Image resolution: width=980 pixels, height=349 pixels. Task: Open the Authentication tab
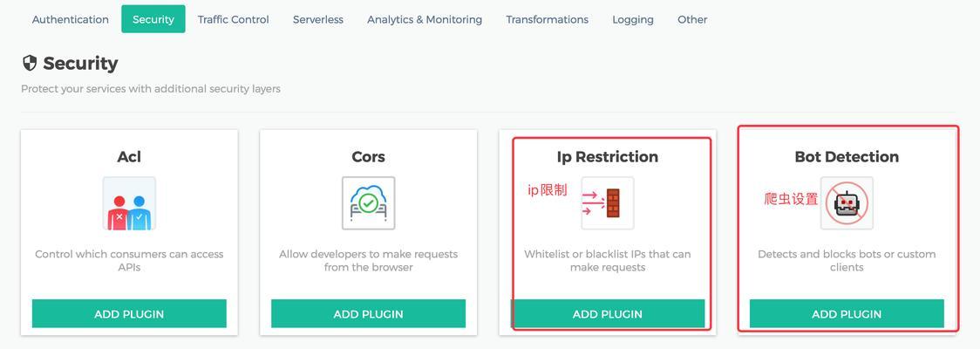coord(71,19)
